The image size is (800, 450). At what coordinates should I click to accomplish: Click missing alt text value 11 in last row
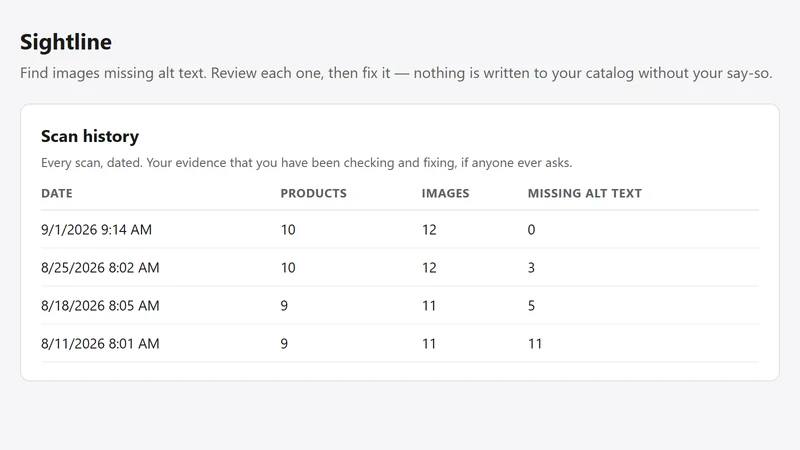535,343
